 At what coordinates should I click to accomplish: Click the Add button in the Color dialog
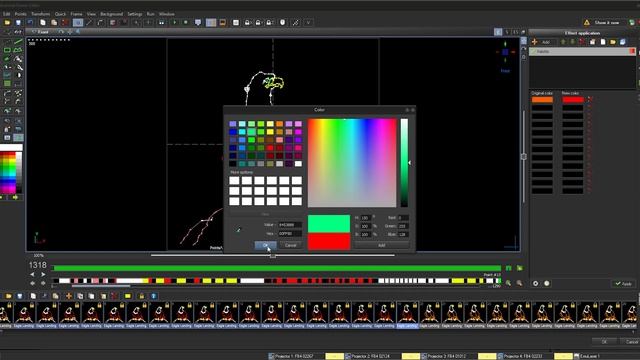point(381,245)
